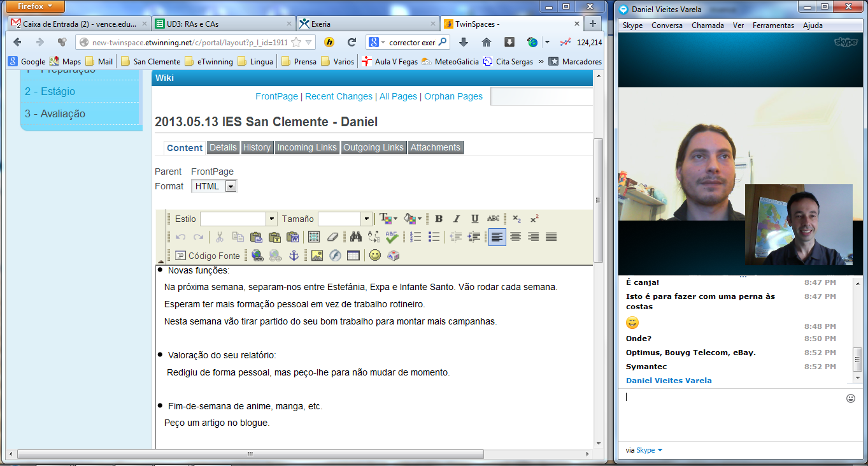Open MeteoGalicia bookmark
This screenshot has width=868, height=466.
pyautogui.click(x=450, y=62)
